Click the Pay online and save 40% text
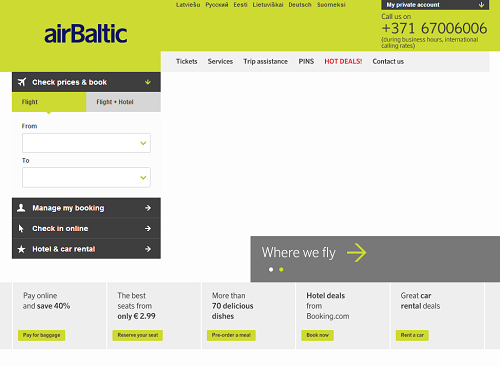Screen dimensions: 500x366 [x=46, y=301]
